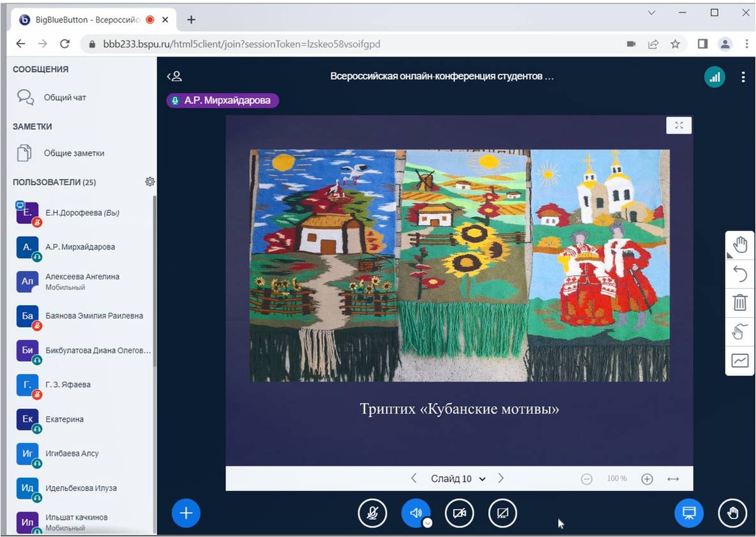Click the undo annotation arrow icon

pos(740,274)
